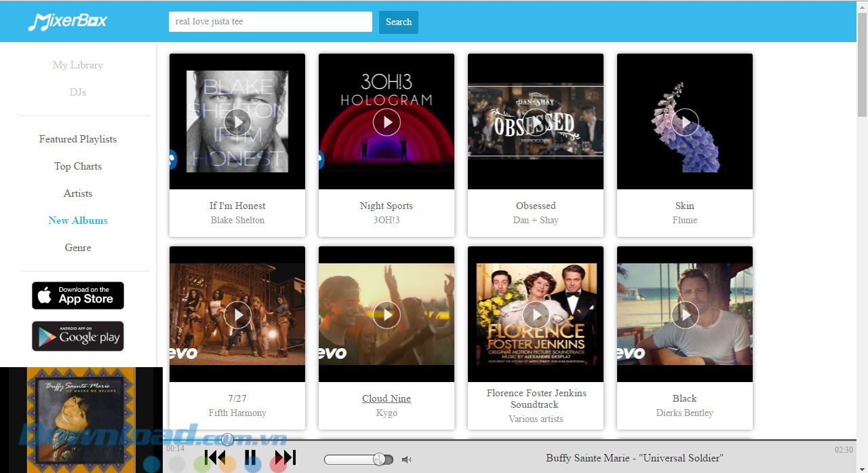Click the MixerBox logo

point(68,22)
